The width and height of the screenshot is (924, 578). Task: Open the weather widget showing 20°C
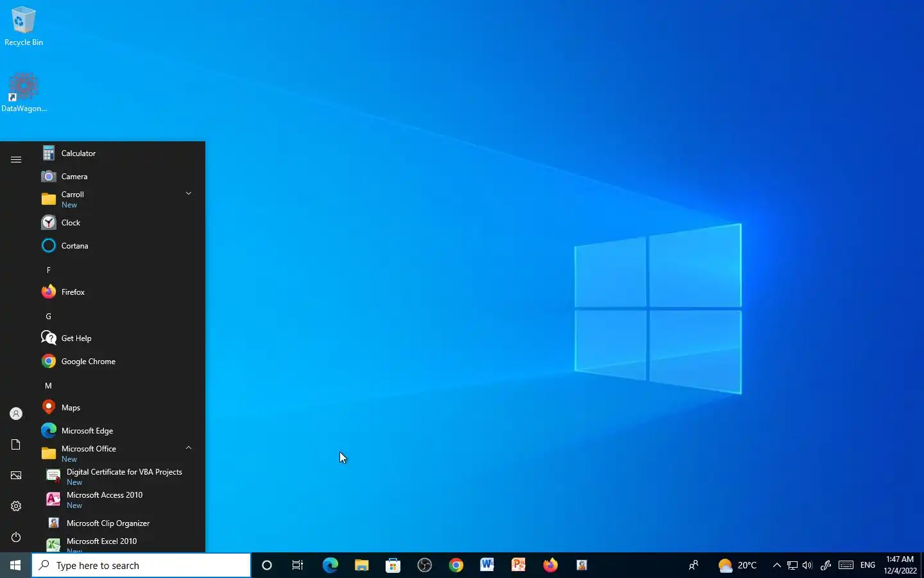click(737, 565)
